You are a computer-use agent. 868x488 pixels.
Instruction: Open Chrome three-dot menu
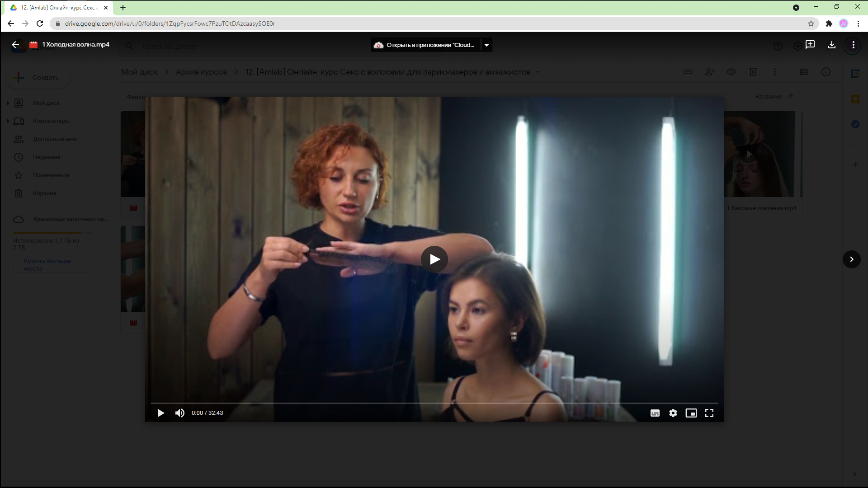pos(858,23)
